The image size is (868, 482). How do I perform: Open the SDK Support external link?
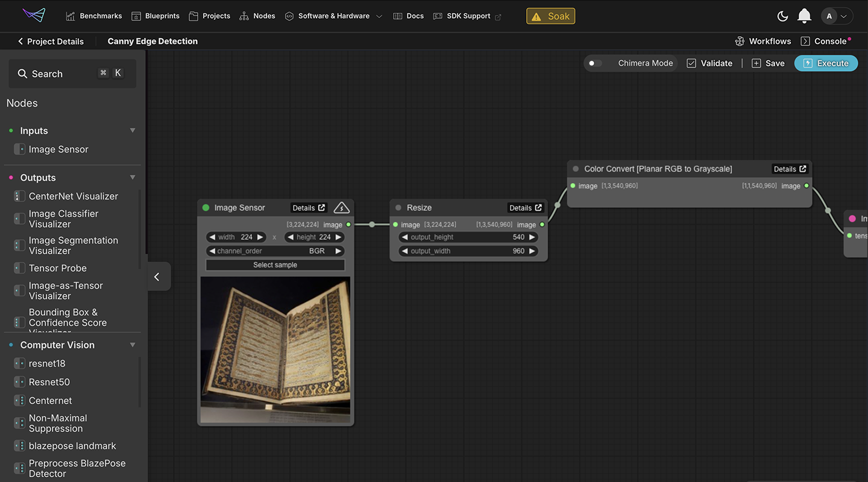pyautogui.click(x=467, y=16)
